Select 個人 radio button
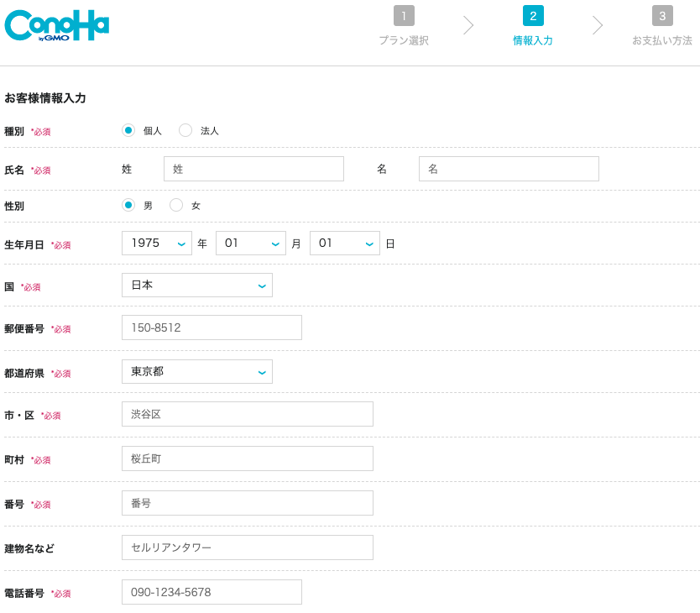Screen dimensions: 700x613 pyautogui.click(x=128, y=130)
